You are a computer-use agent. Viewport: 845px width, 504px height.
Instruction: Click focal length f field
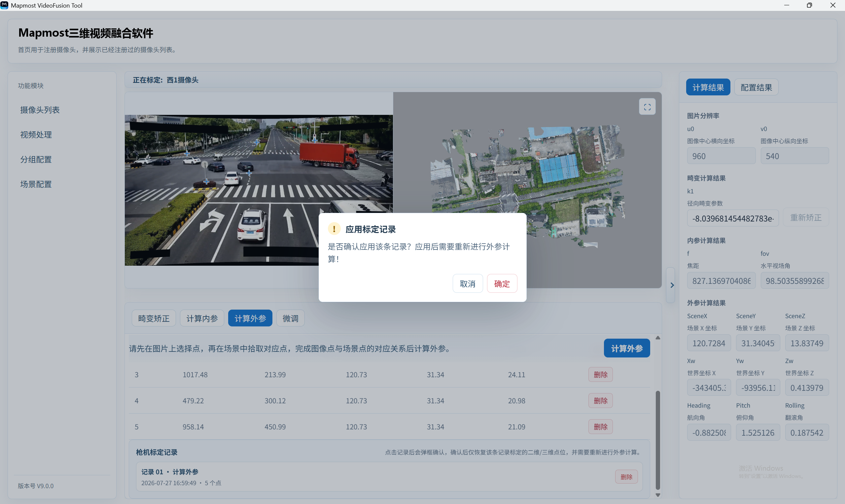click(721, 281)
